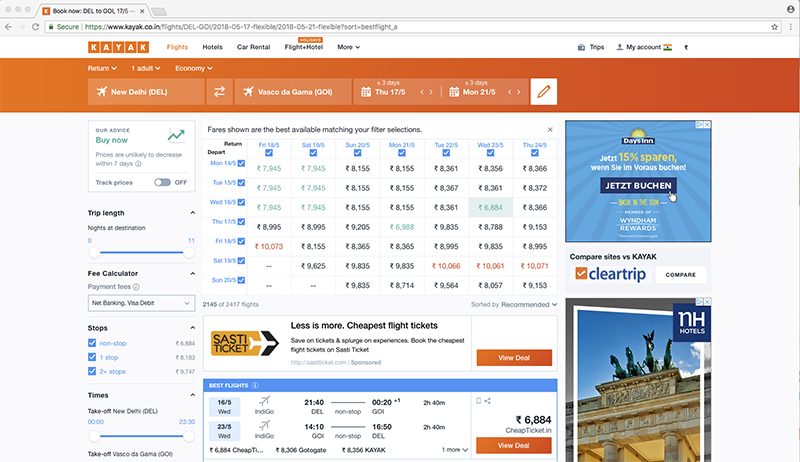Open the More navigation dropdown
Screen dimensions: 800x462
(x=348, y=47)
